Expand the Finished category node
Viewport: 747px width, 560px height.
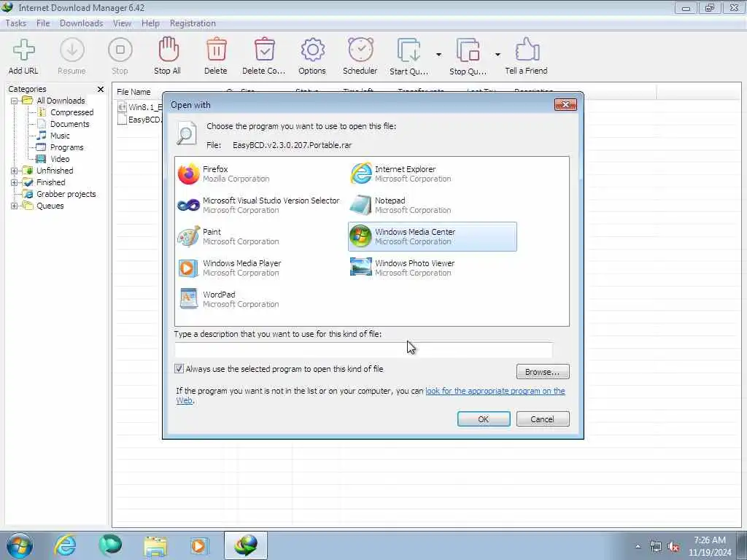click(15, 182)
